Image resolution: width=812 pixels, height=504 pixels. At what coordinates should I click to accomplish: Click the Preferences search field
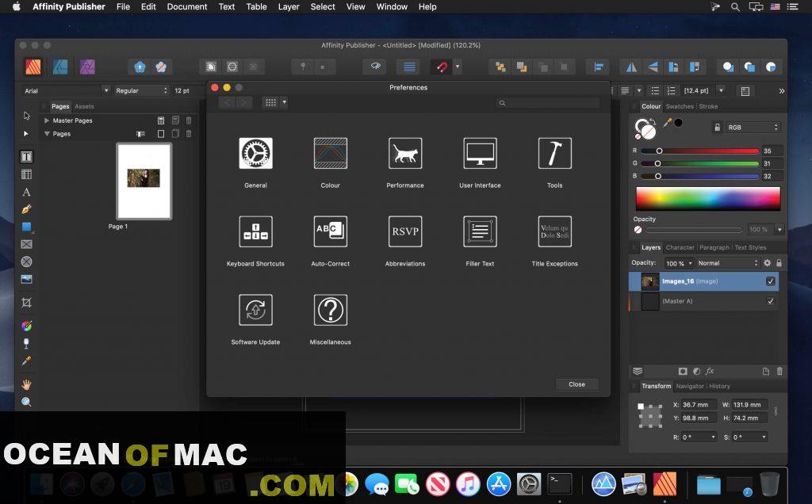(547, 103)
